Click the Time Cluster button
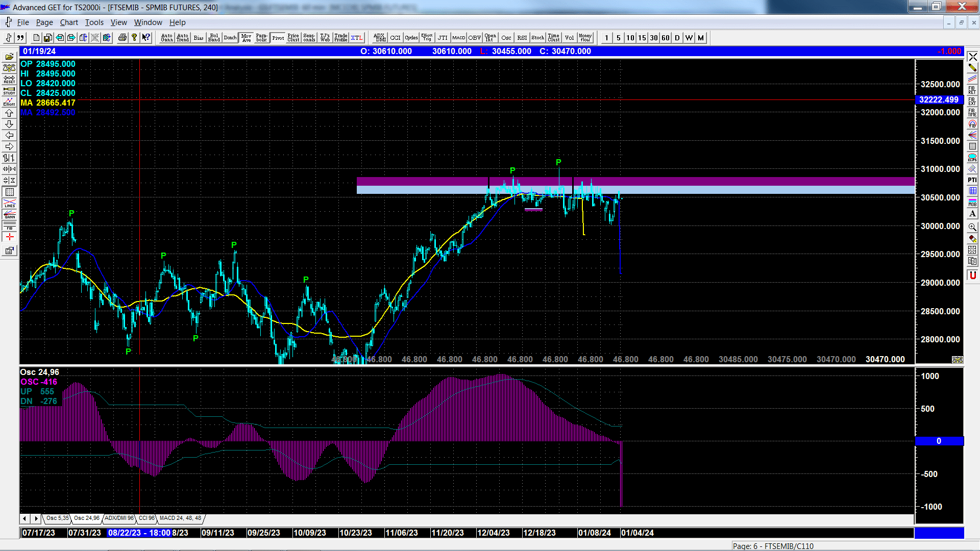Viewport: 980px width, 551px height. tap(554, 38)
